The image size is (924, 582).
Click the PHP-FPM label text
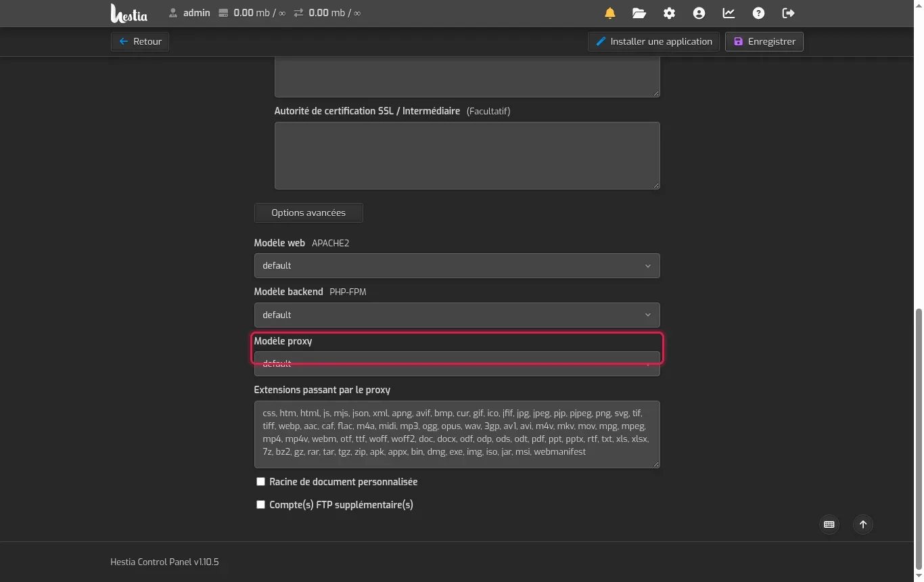coord(348,292)
